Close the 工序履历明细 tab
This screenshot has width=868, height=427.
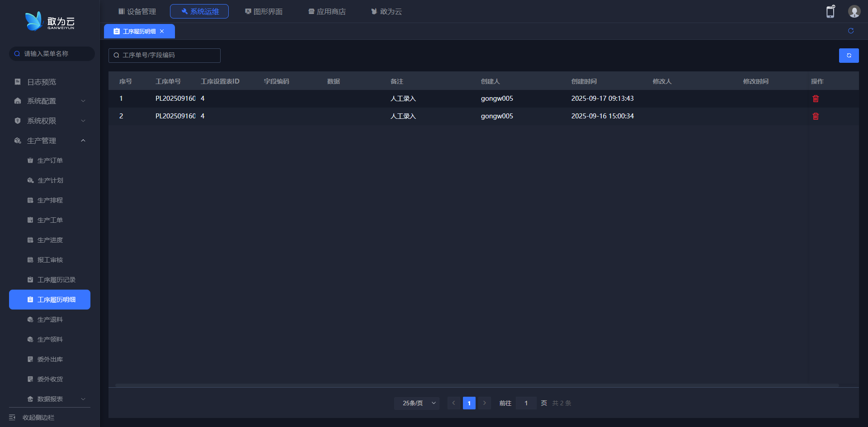click(x=162, y=31)
